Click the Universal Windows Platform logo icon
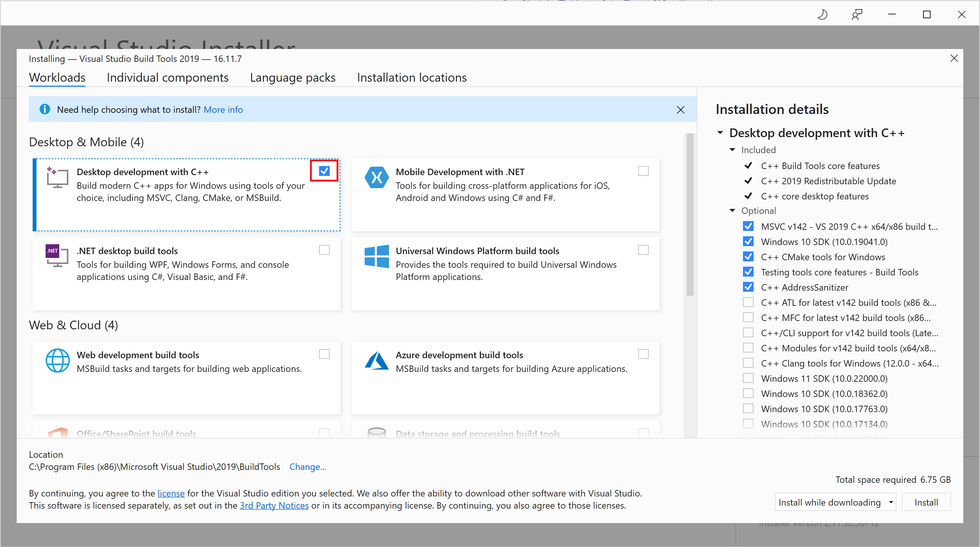Viewport: 980px width, 547px height. [376, 256]
